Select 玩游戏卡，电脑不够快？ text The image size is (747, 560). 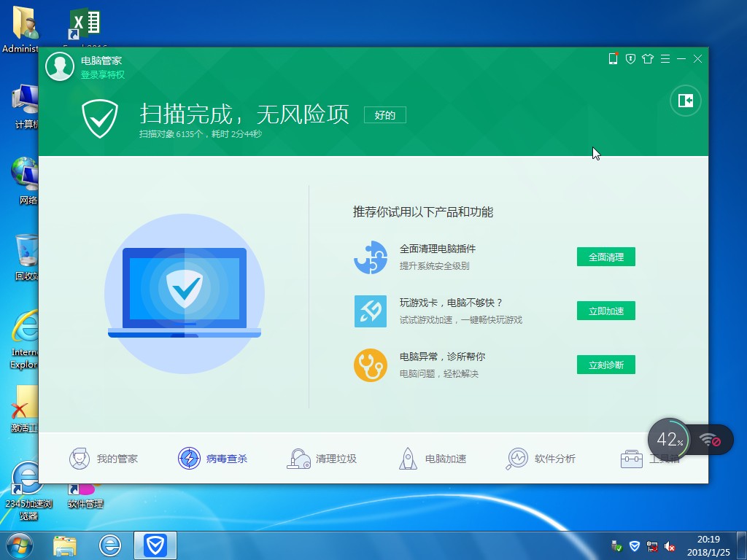tap(451, 303)
